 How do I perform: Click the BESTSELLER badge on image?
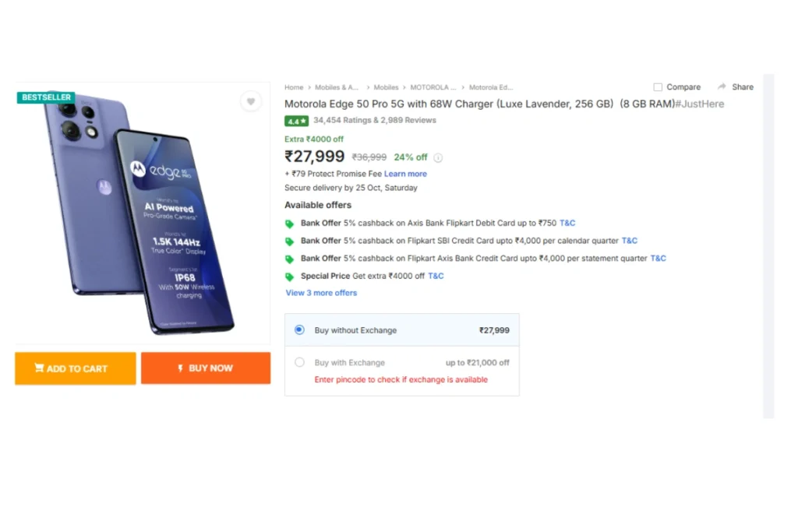[x=46, y=97]
